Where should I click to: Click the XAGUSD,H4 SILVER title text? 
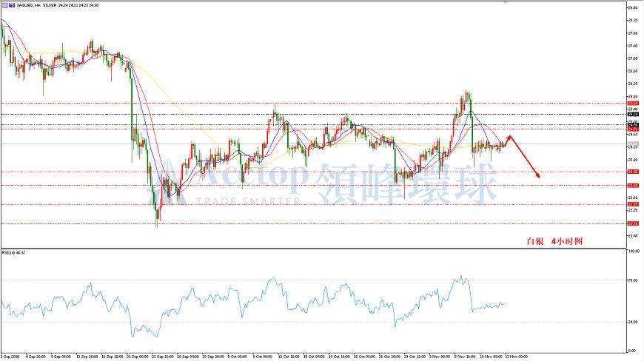(x=36, y=5)
